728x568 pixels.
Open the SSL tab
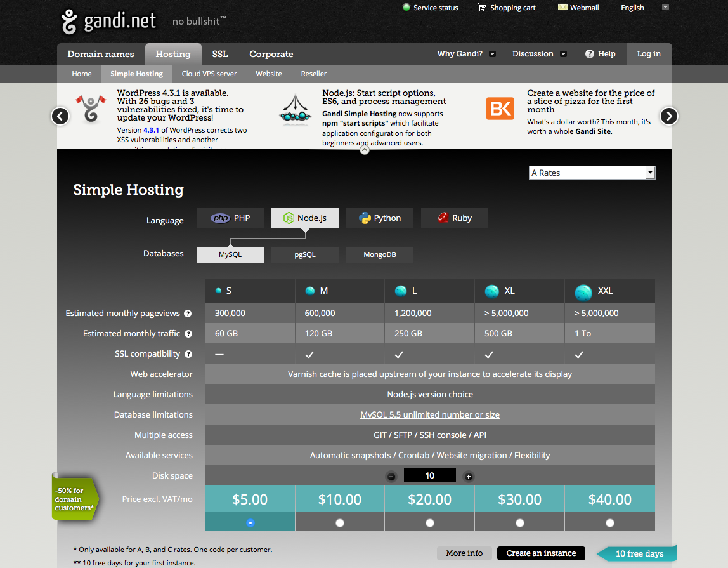coord(220,54)
